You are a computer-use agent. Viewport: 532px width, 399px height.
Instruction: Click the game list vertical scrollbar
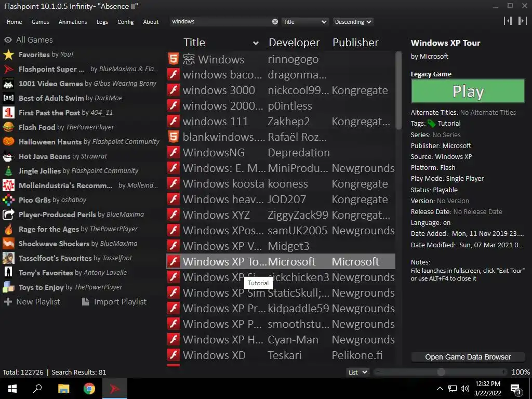(398, 90)
